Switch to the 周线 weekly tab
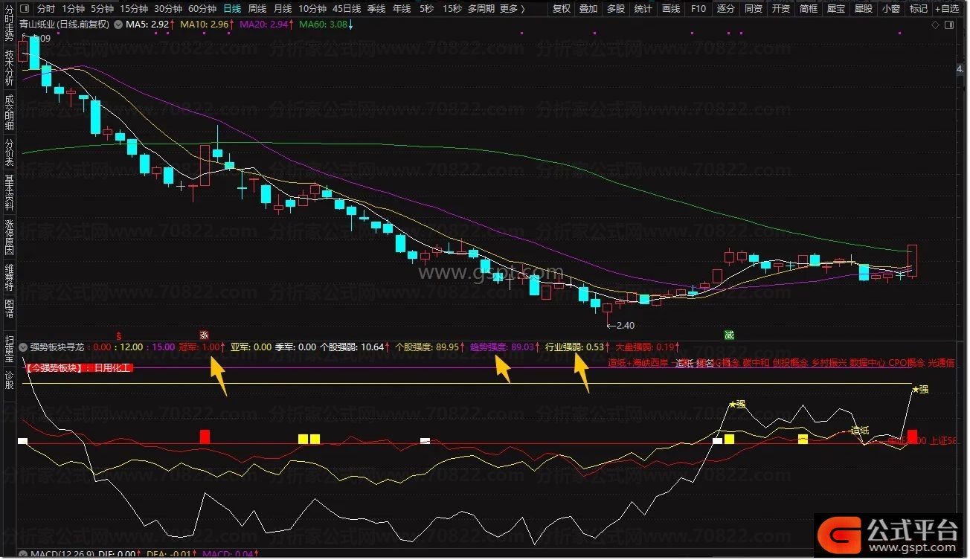 click(x=257, y=9)
